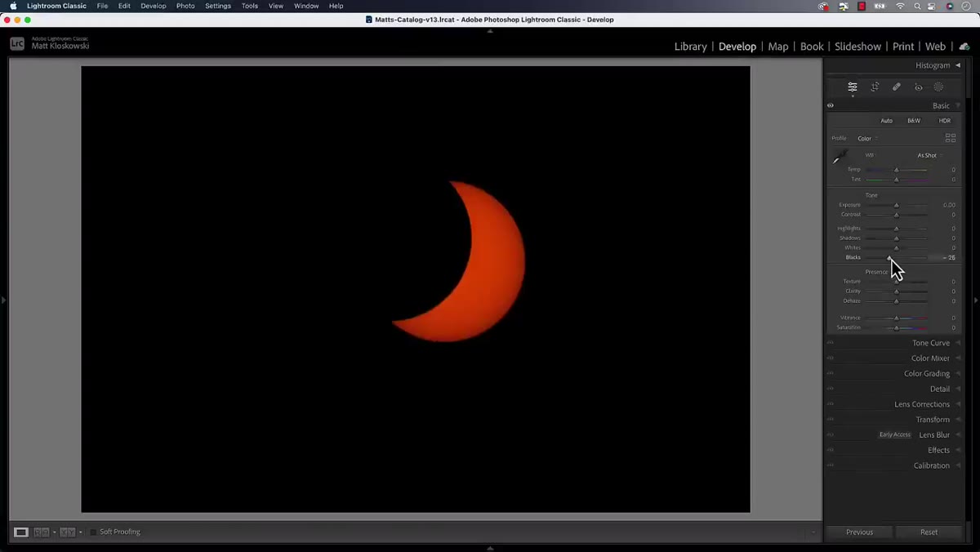Toggle the Color Grading panel switch
Screen dimensions: 980x552
[x=831, y=373]
